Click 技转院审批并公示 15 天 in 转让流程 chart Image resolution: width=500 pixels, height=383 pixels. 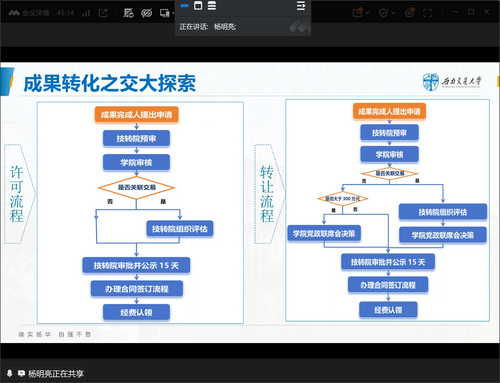click(x=388, y=262)
